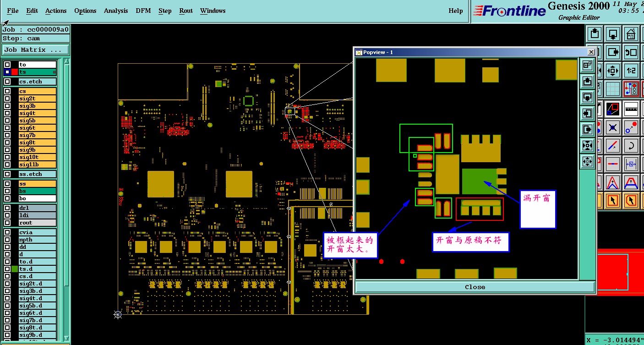Open the Rout menu
This screenshot has width=644, height=345.
[x=186, y=11]
